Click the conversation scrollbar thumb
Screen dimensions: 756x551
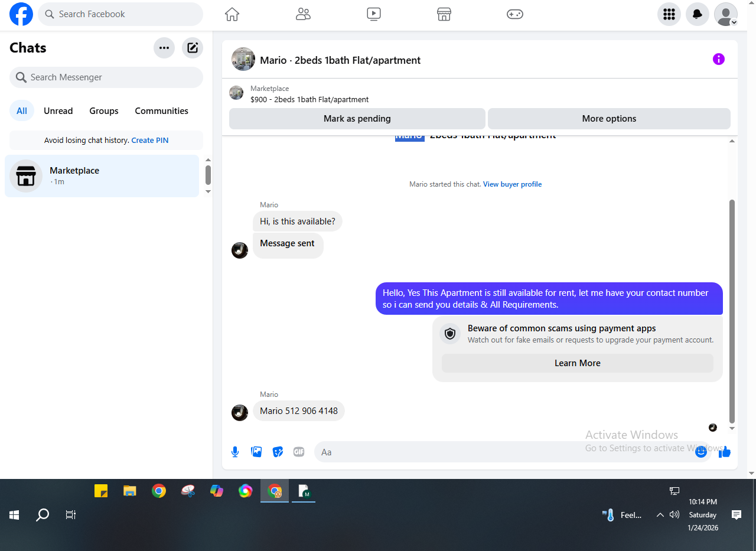(732, 311)
